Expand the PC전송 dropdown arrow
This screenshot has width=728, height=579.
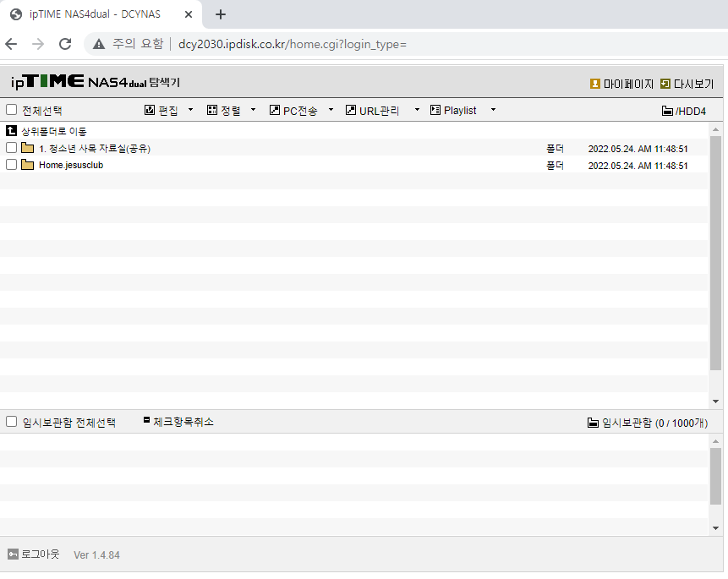[x=331, y=110]
